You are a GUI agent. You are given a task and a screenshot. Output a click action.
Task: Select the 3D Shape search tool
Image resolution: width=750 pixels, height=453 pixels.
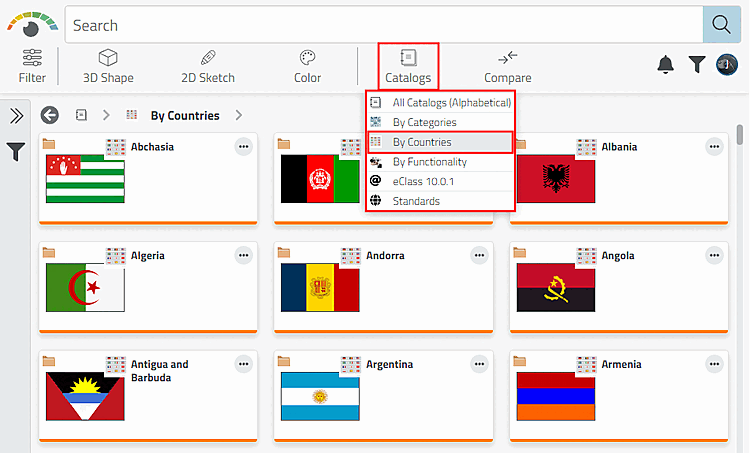click(x=108, y=66)
